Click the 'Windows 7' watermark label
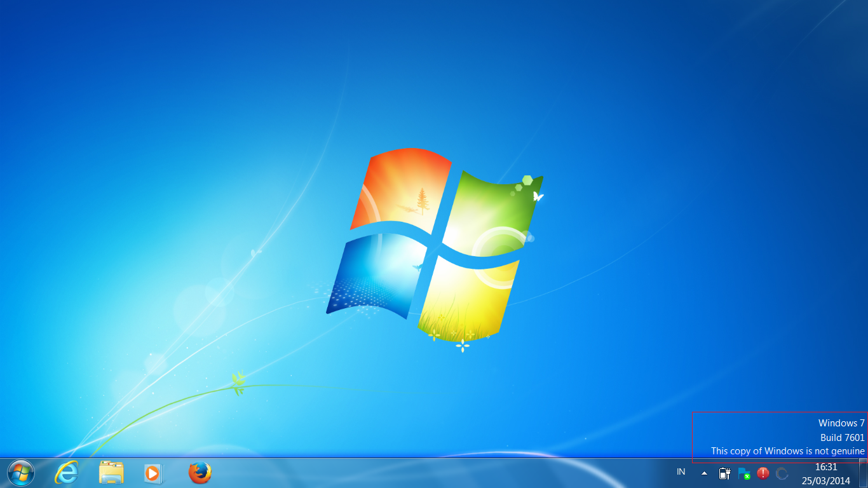 841,423
